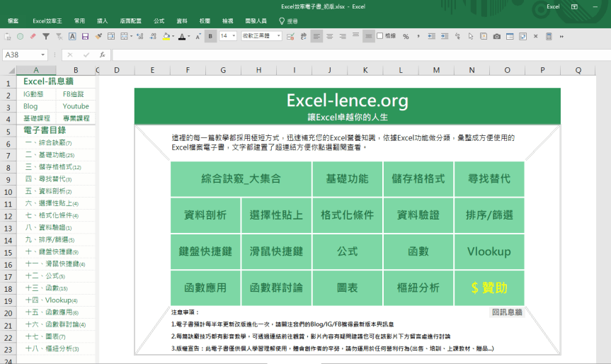The width and height of the screenshot is (611, 364).
Task: Expand more toolbar commands arrow
Action: click(x=561, y=36)
